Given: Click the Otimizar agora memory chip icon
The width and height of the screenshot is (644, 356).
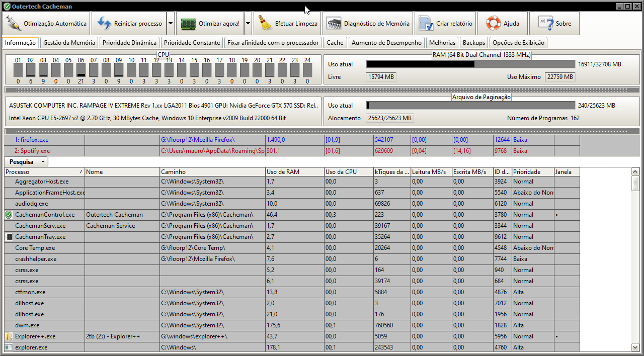Looking at the screenshot, I should coord(189,24).
